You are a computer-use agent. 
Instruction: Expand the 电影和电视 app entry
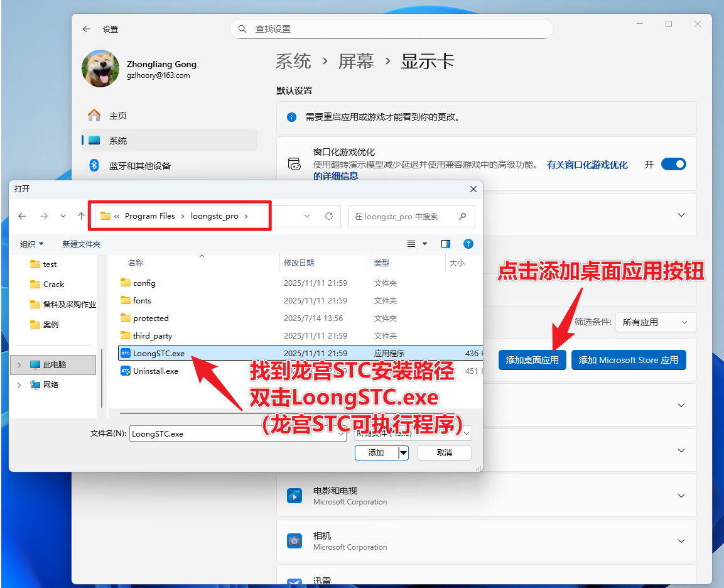[x=681, y=496]
